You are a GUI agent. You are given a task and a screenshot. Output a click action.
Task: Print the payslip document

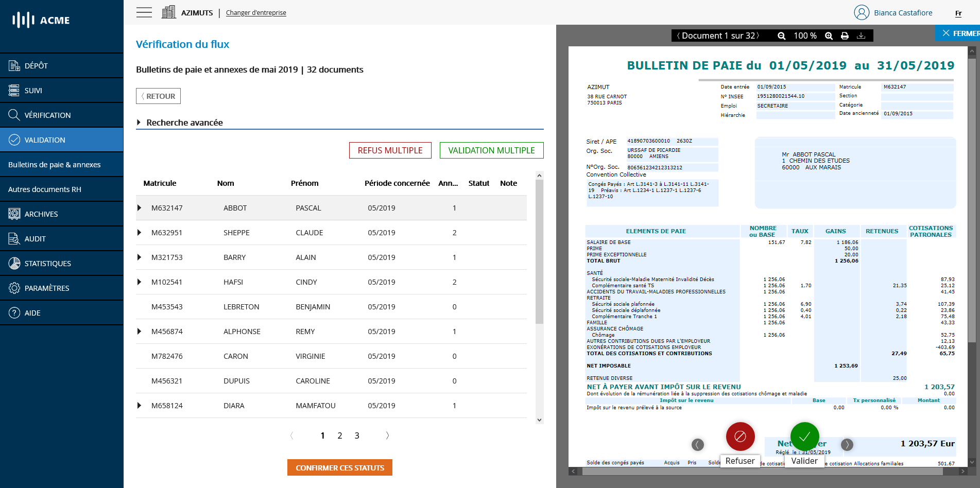845,36
